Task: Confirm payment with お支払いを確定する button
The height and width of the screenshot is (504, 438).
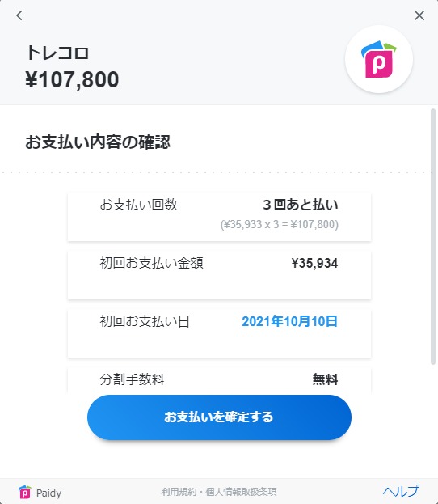Action: [x=219, y=417]
